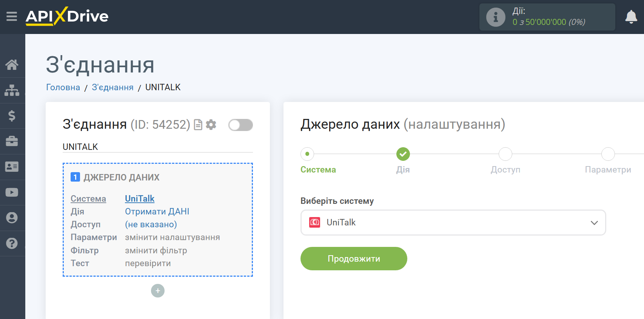The height and width of the screenshot is (319, 644).
Task: Go to the Система step
Action: [318, 170]
